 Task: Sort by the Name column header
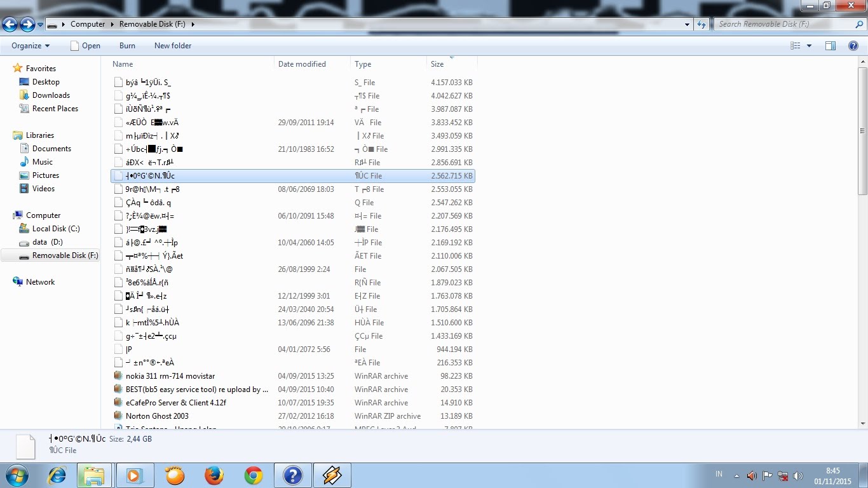[191, 64]
